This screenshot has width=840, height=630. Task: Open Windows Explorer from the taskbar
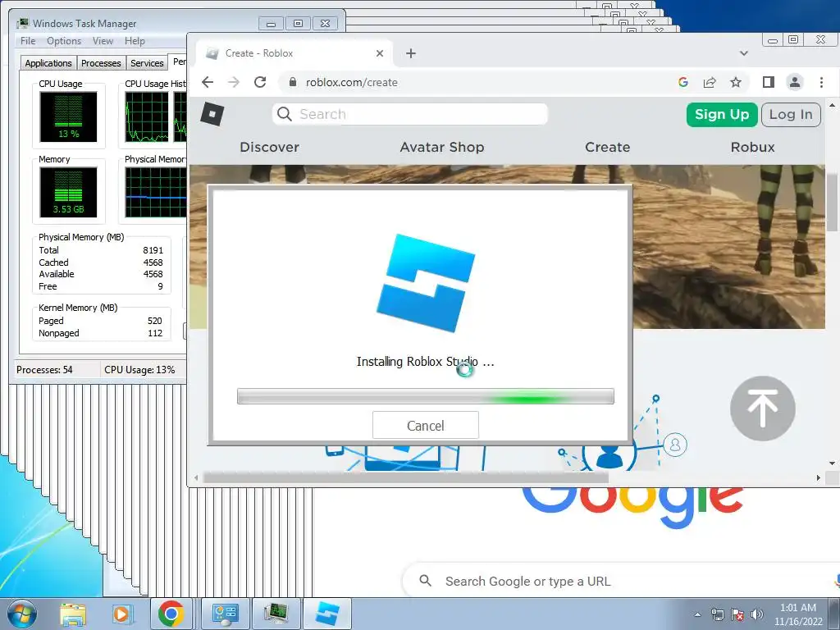click(73, 614)
